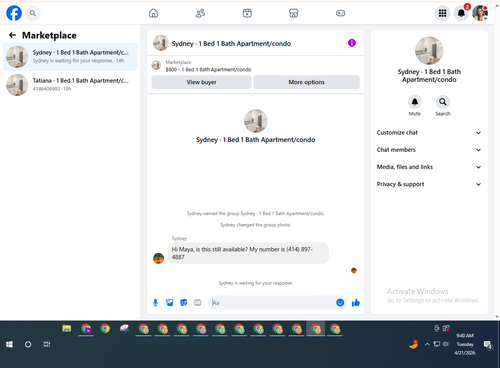The image size is (500, 368).
Task: Click the right panel group photo
Action: (429, 50)
